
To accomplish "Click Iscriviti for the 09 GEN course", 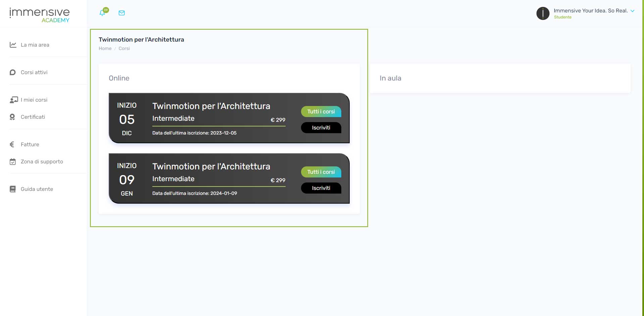I will point(321,188).
